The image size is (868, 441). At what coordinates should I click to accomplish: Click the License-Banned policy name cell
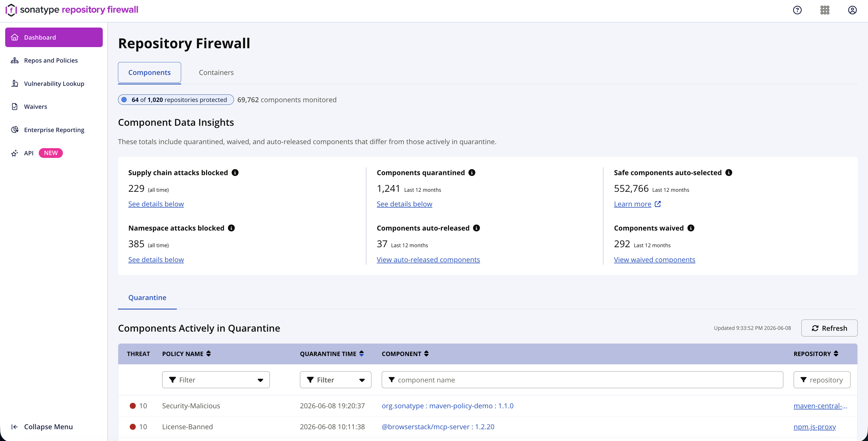coord(187,427)
